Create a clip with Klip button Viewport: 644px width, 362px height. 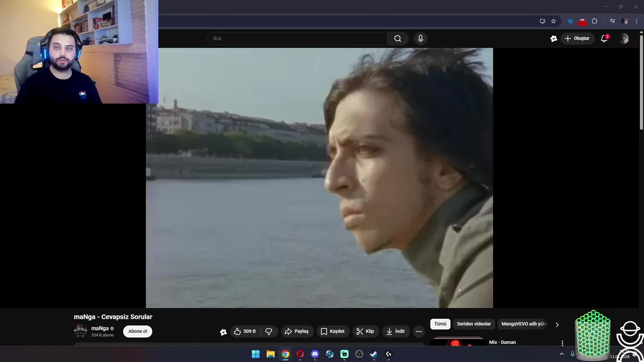coord(365,331)
